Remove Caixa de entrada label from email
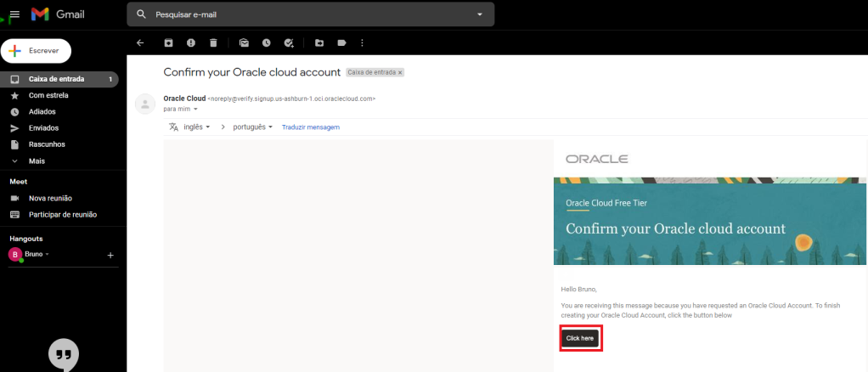Viewport: 868px width, 372px height. pyautogui.click(x=400, y=72)
